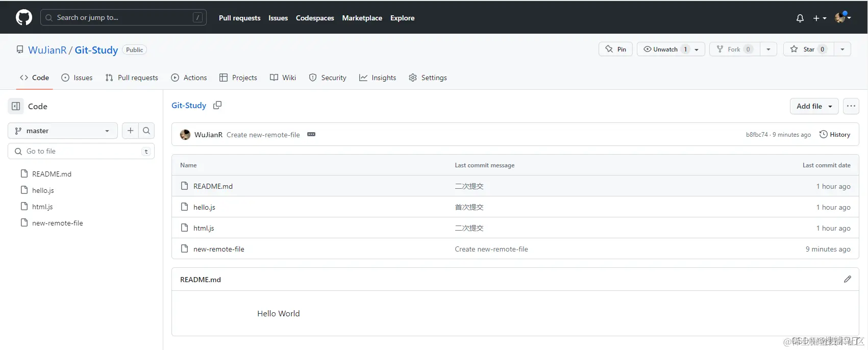Switch to the Wiki tab
868x350 pixels.
pyautogui.click(x=283, y=78)
